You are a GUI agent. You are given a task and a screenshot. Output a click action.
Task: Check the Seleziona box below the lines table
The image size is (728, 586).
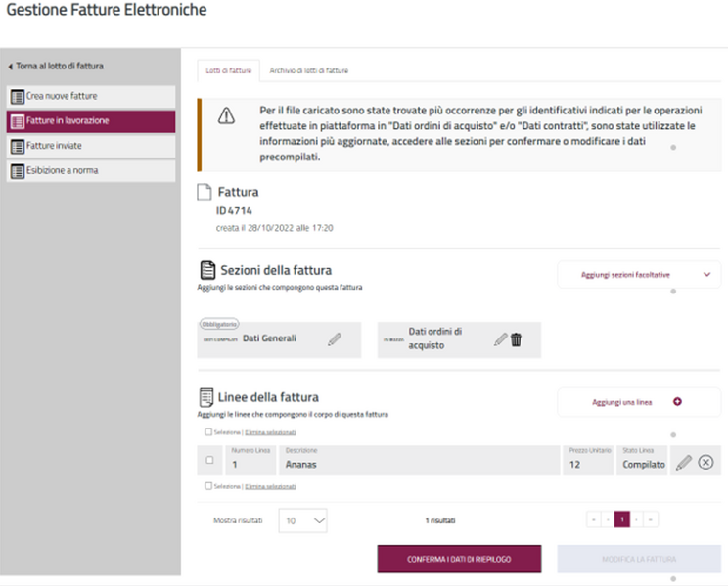click(208, 485)
